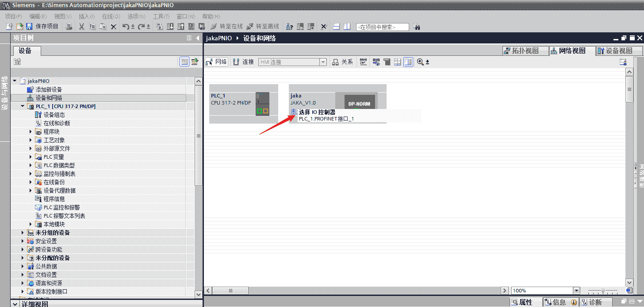Click the cut scissors icon in toolbar

[x=81, y=27]
